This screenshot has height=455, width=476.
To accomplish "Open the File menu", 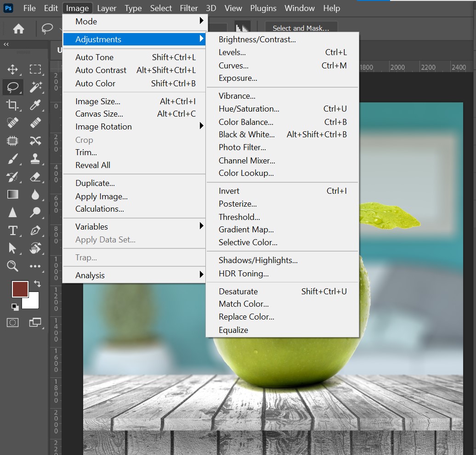I will [29, 8].
